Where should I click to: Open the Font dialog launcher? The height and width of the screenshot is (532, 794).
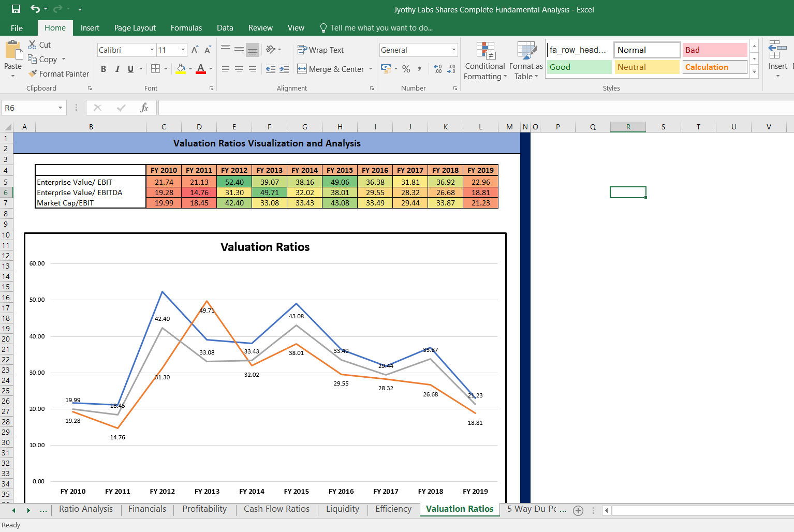pyautogui.click(x=211, y=88)
